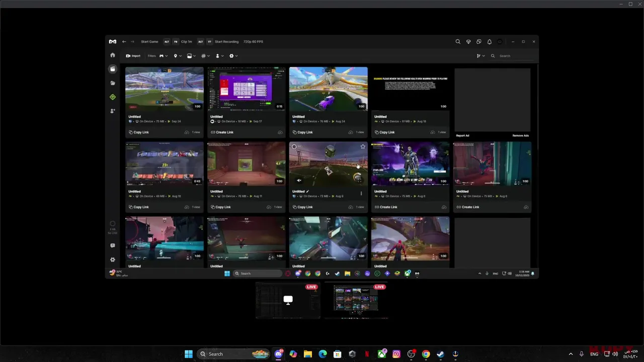Click Start Recording in Medal header
The image size is (644, 362).
[x=226, y=42]
